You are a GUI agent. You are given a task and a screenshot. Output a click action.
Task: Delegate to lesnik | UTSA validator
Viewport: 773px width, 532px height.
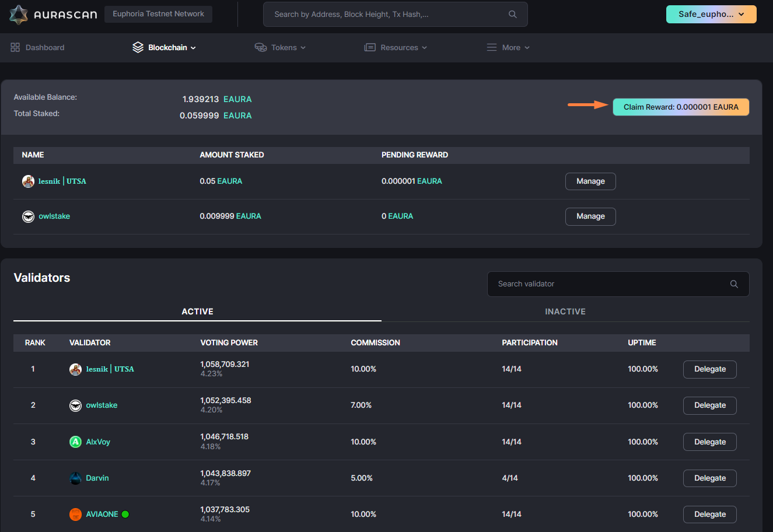coord(710,369)
